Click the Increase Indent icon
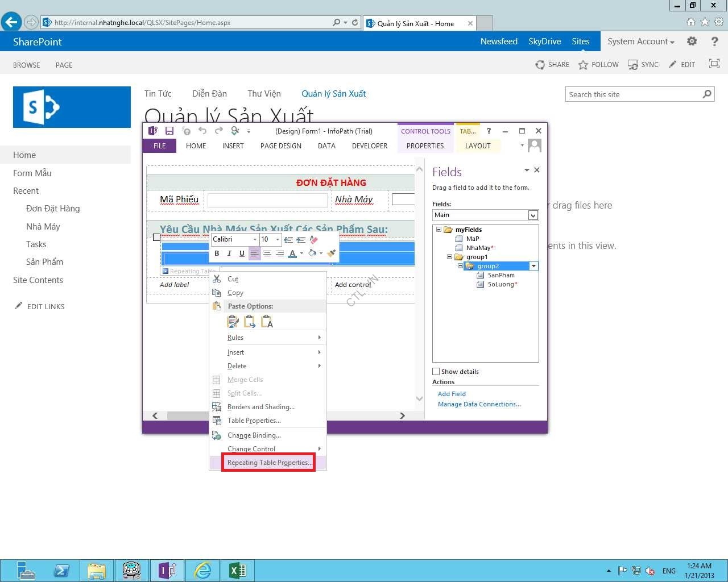Viewport: 728px width, 582px height. (x=301, y=240)
